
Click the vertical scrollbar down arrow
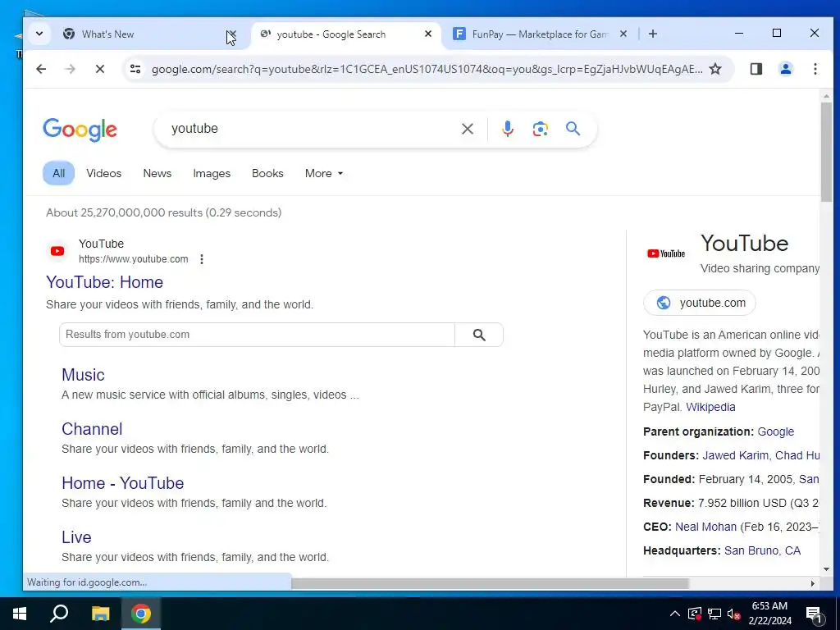[825, 569]
